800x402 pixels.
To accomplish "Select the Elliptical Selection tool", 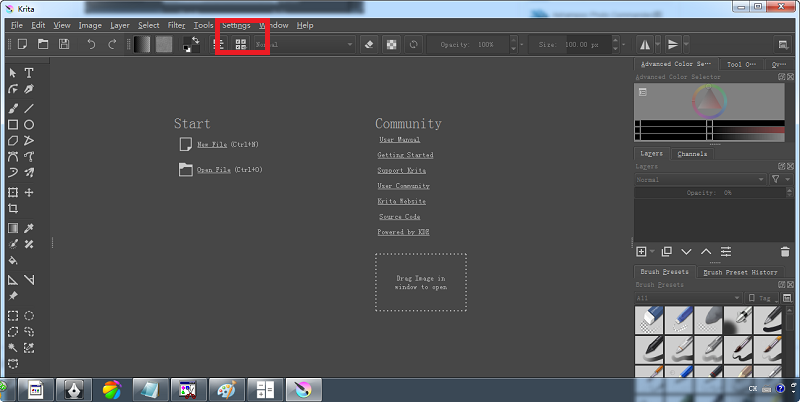I will point(29,316).
